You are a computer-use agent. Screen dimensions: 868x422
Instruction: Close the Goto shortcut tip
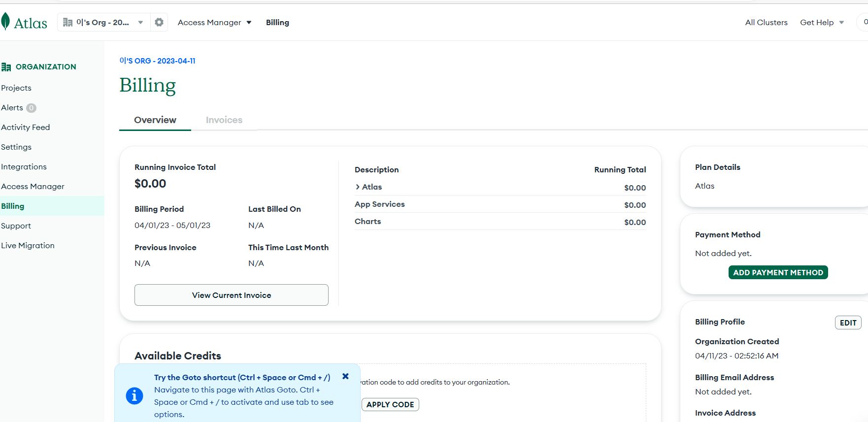point(345,376)
